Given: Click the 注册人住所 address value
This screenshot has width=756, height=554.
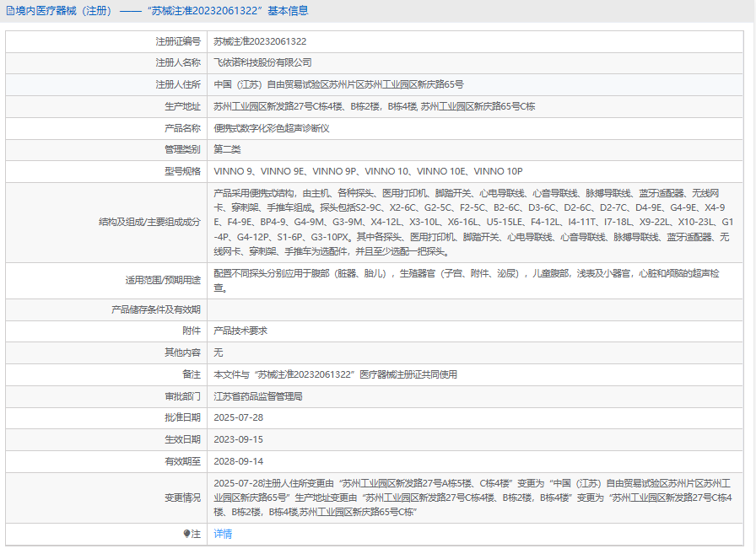Looking at the screenshot, I should [338, 85].
